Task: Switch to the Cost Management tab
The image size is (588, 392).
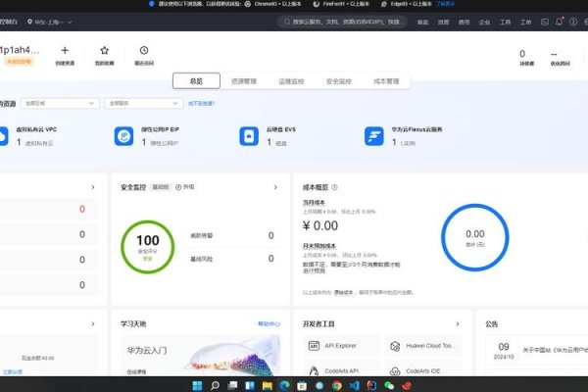Action: [x=386, y=81]
